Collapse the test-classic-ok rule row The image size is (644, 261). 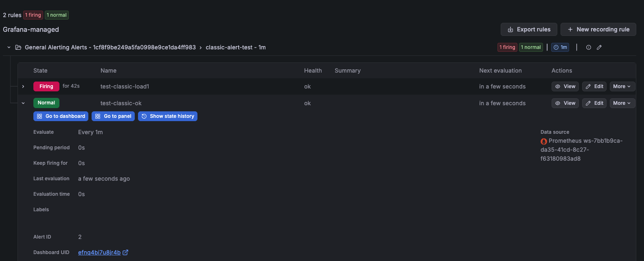23,103
